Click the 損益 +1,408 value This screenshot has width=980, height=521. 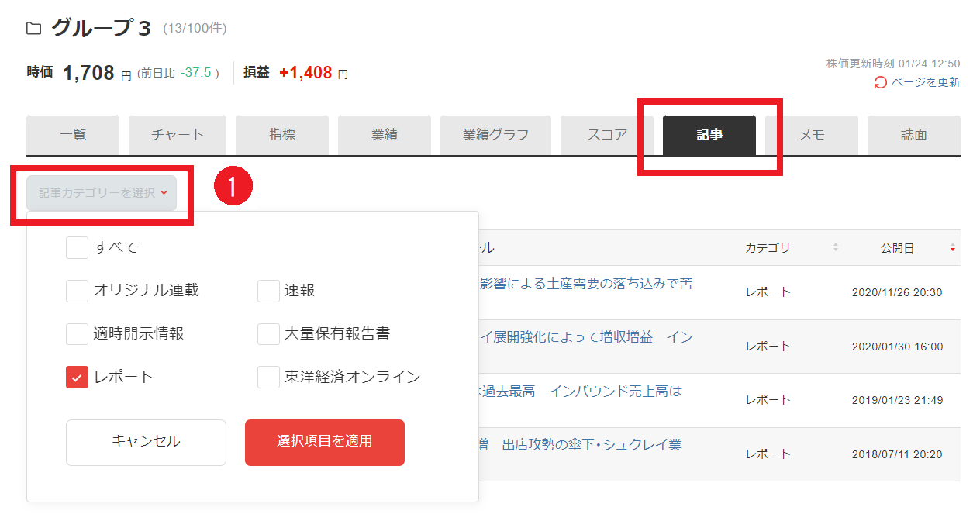[305, 73]
